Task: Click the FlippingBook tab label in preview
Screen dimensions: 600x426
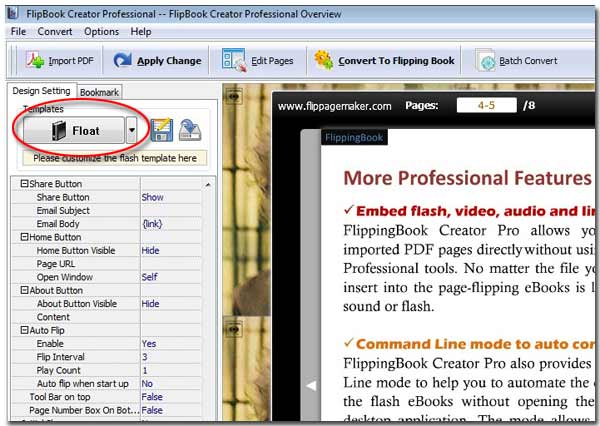Action: coord(354,137)
